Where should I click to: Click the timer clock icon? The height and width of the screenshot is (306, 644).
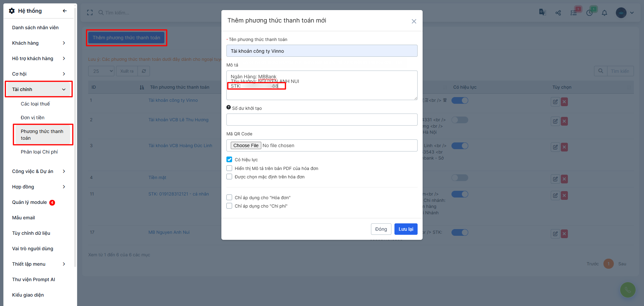pyautogui.click(x=589, y=13)
